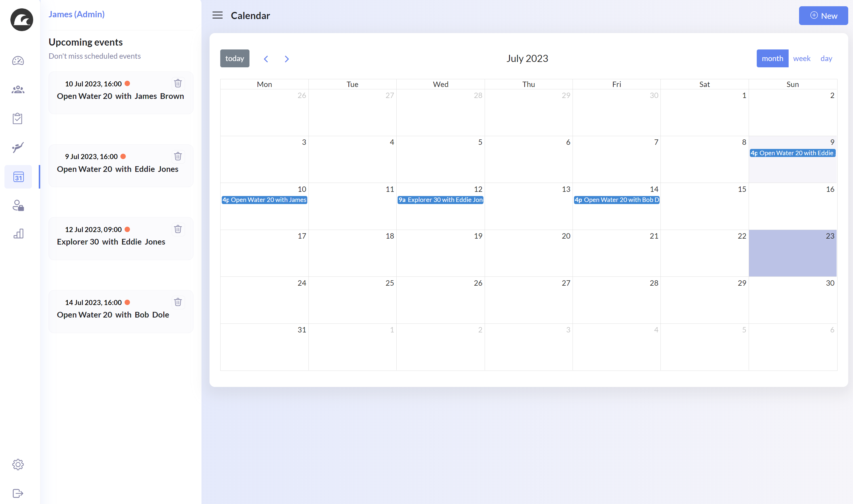The height and width of the screenshot is (504, 853).
Task: Click the New event button
Action: pos(823,15)
